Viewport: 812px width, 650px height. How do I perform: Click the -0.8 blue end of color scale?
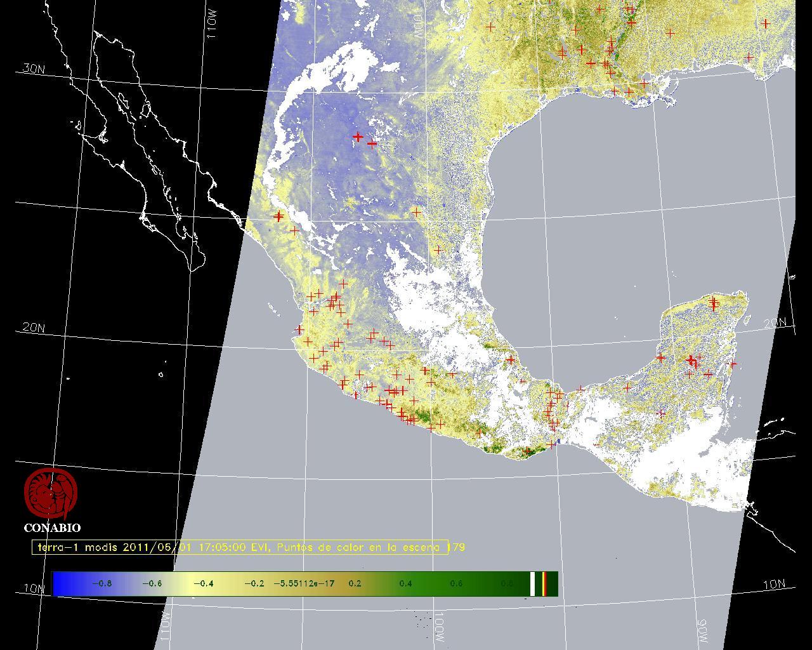point(101,583)
